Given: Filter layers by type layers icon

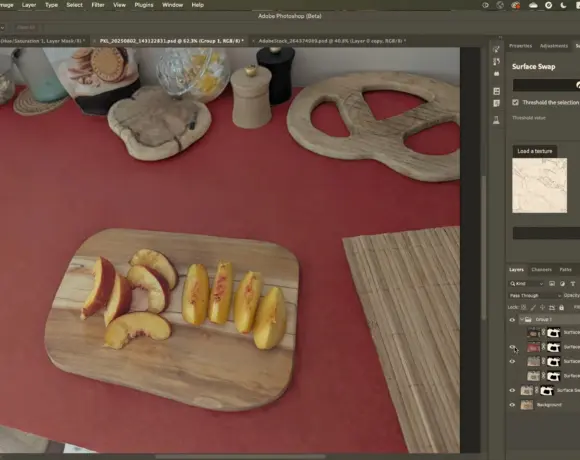Looking at the screenshot, I should [x=573, y=284].
